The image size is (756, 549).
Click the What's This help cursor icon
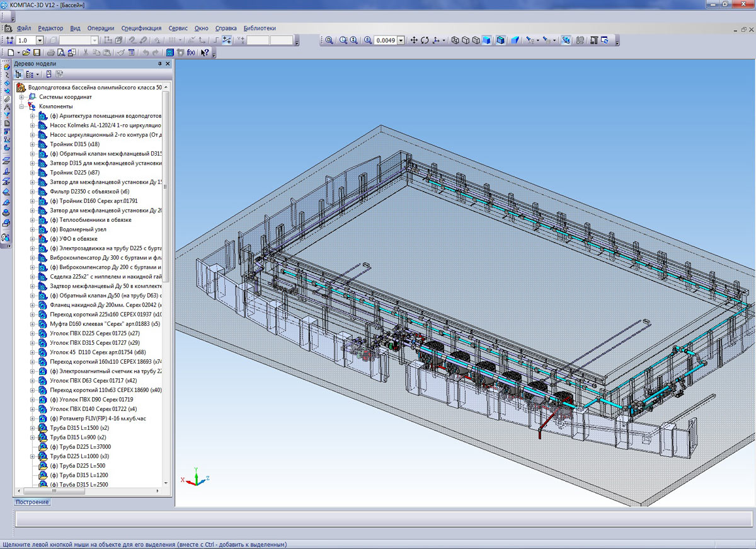coord(205,53)
